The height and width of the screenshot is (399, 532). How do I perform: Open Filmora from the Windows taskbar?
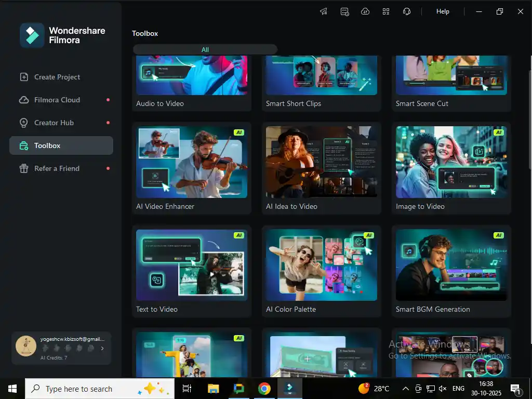pos(290,388)
